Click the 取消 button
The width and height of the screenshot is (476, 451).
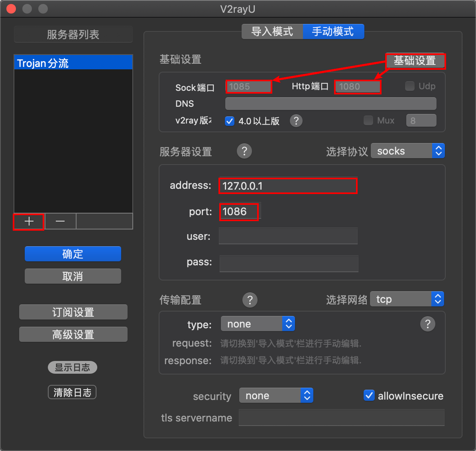pyautogui.click(x=73, y=276)
